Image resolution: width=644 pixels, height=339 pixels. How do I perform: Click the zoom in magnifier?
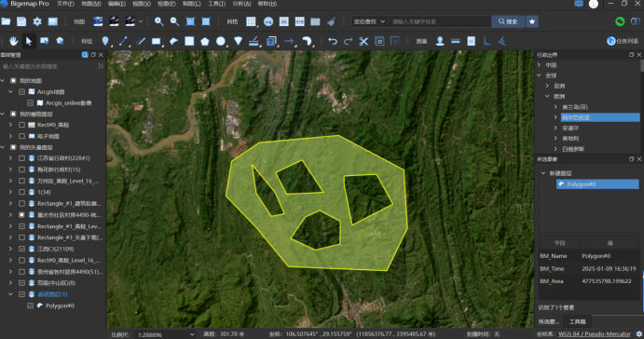point(159,21)
